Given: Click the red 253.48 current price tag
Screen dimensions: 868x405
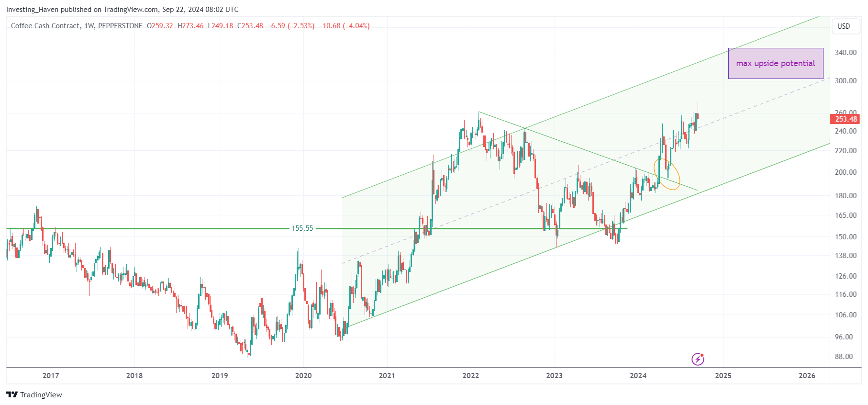Looking at the screenshot, I should pos(846,119).
